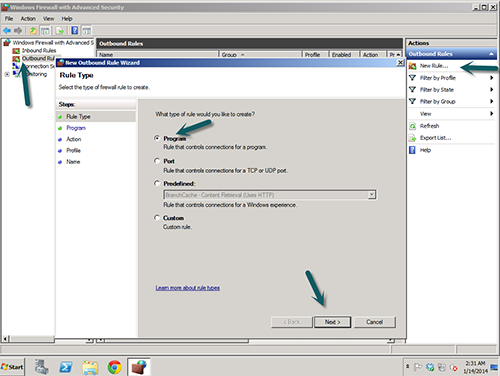
Task: Expand the Monitoring tree node
Action: (x=7, y=74)
